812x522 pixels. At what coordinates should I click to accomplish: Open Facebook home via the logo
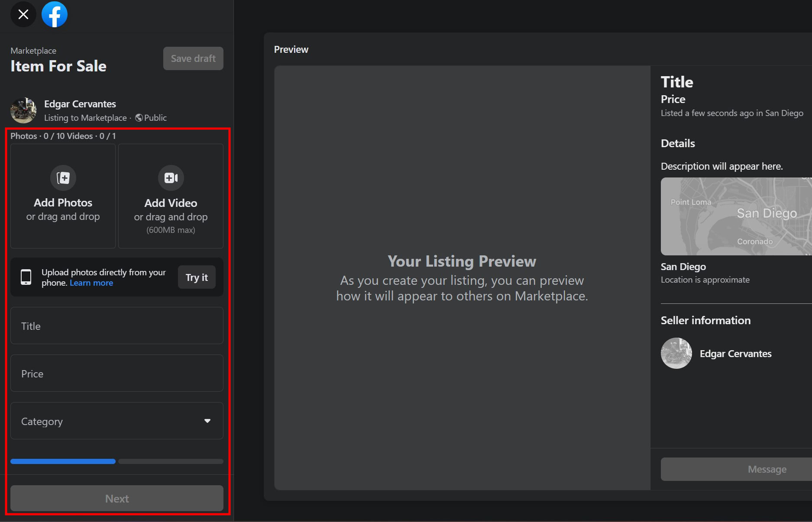click(55, 14)
